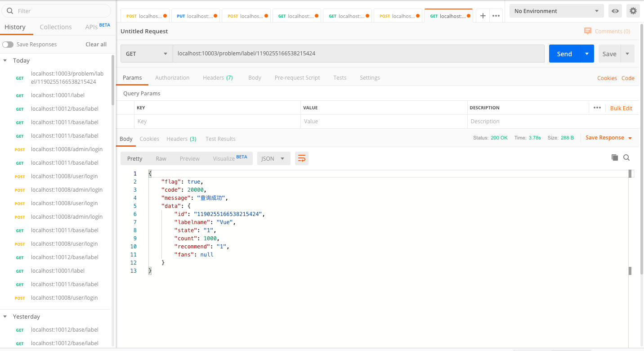The width and height of the screenshot is (644, 351).
Task: Switch response view to Raw
Action: tap(161, 158)
